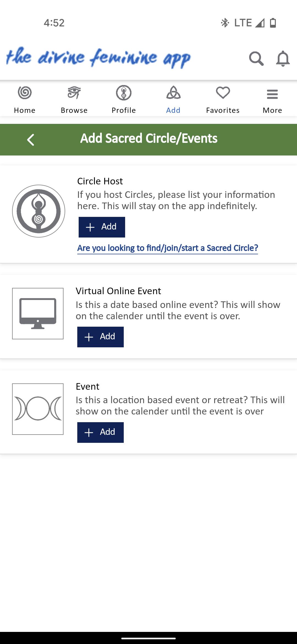Add a Virtual Online Event

tap(100, 337)
